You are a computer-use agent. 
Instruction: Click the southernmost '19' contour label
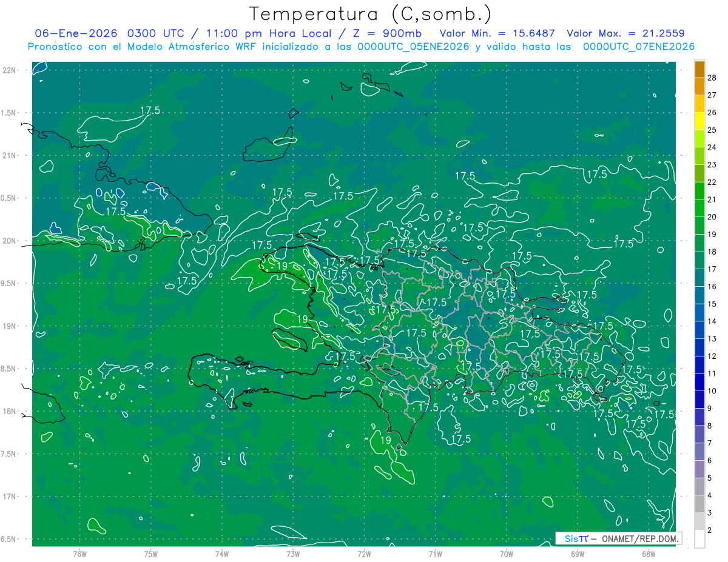click(x=385, y=441)
